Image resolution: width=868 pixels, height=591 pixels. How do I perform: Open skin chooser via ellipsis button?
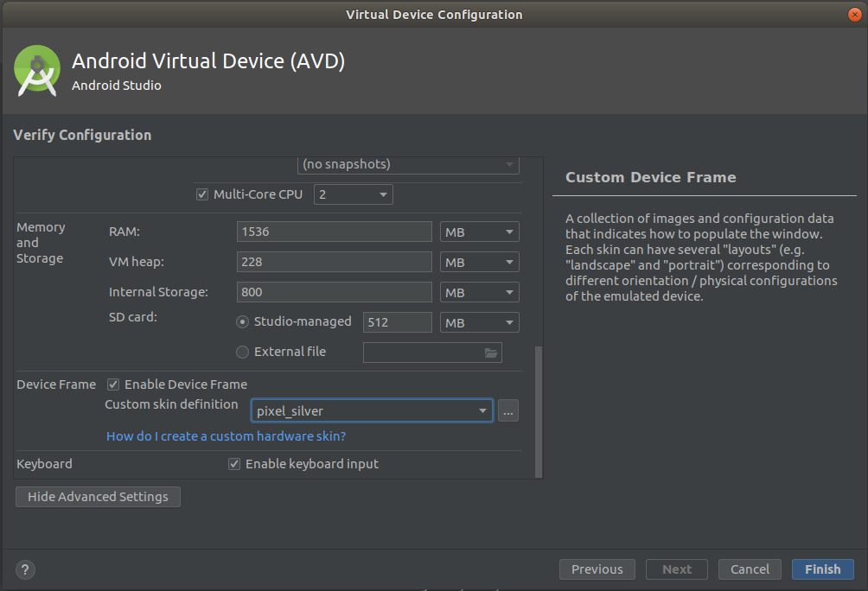[x=507, y=410]
